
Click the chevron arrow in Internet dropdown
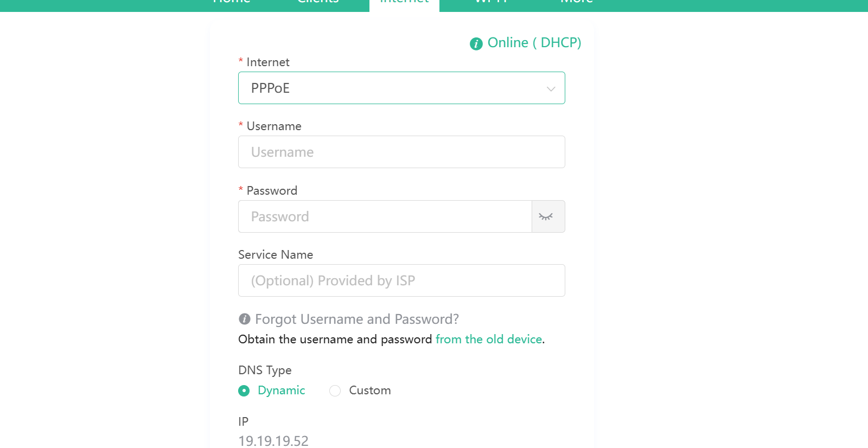pyautogui.click(x=551, y=88)
